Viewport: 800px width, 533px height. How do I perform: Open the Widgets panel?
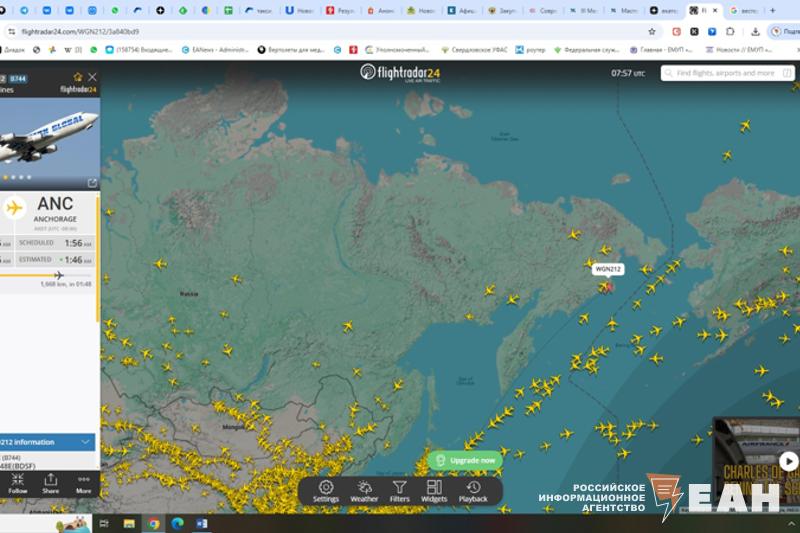tap(434, 490)
